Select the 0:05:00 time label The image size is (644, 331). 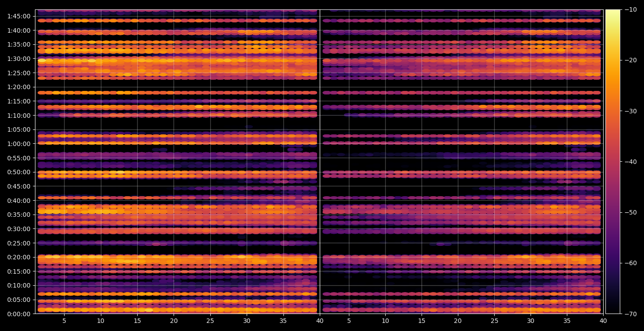click(19, 300)
